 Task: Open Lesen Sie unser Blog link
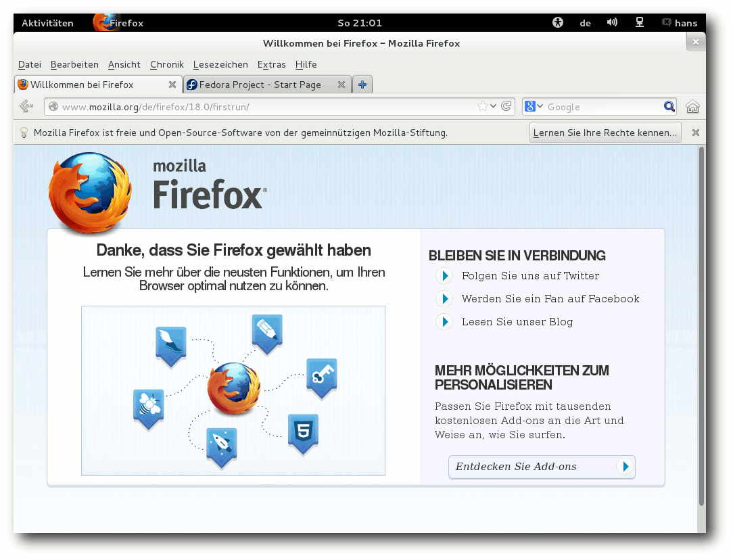[517, 322]
